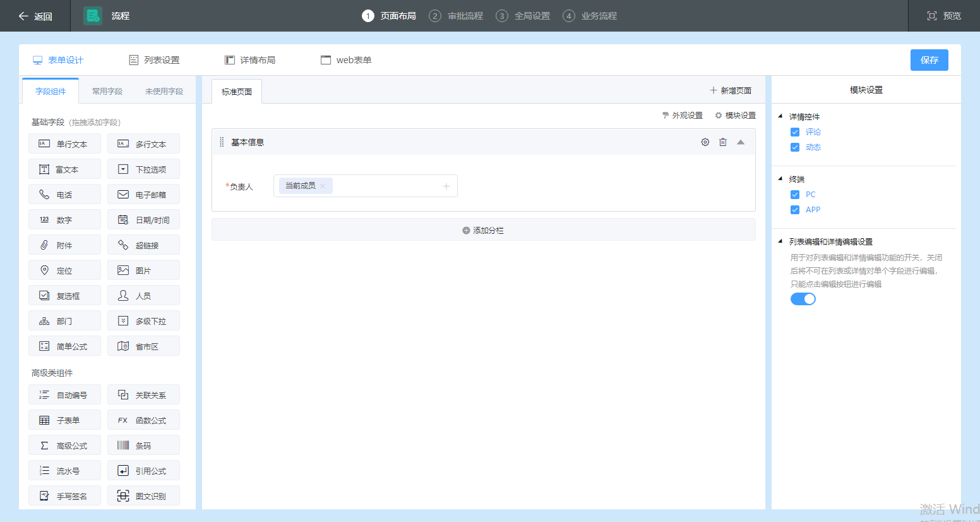Select the 常用字段 tab

[x=107, y=91]
